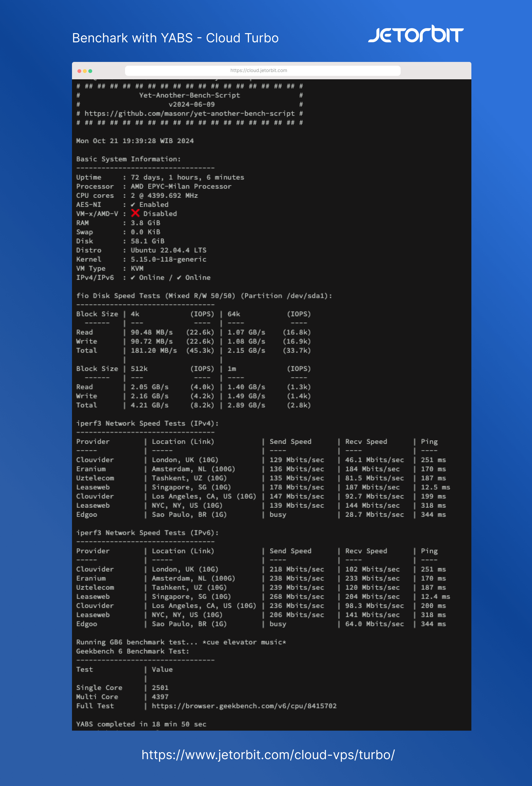Click 'Geekbench 6 Benchmark Test:' heading
This screenshot has width=532, height=786.
point(133,651)
